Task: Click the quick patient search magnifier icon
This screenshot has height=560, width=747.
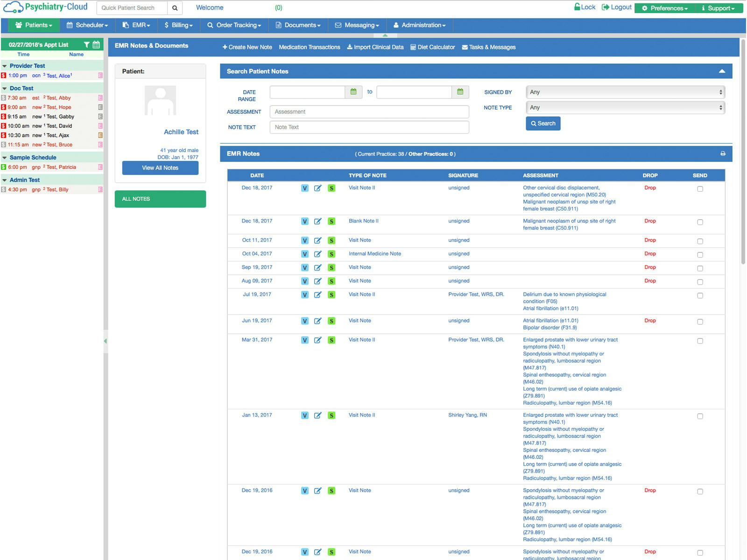Action: [x=175, y=7]
